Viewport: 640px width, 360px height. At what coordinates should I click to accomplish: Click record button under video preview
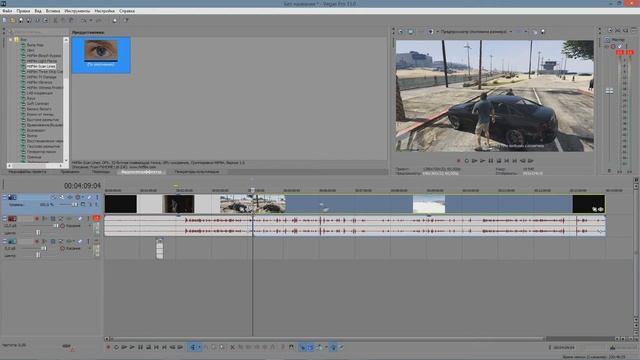click(458, 161)
